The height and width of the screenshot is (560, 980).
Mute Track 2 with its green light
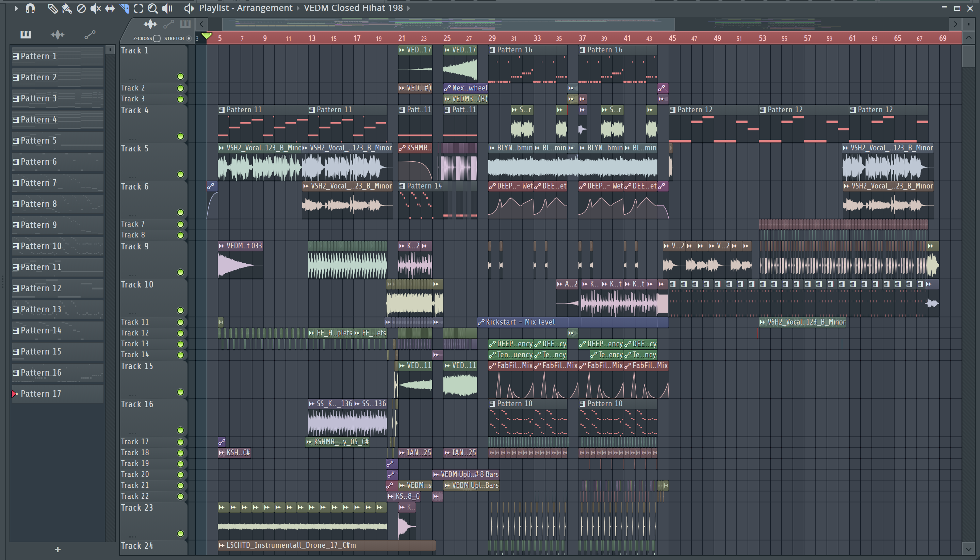[180, 88]
